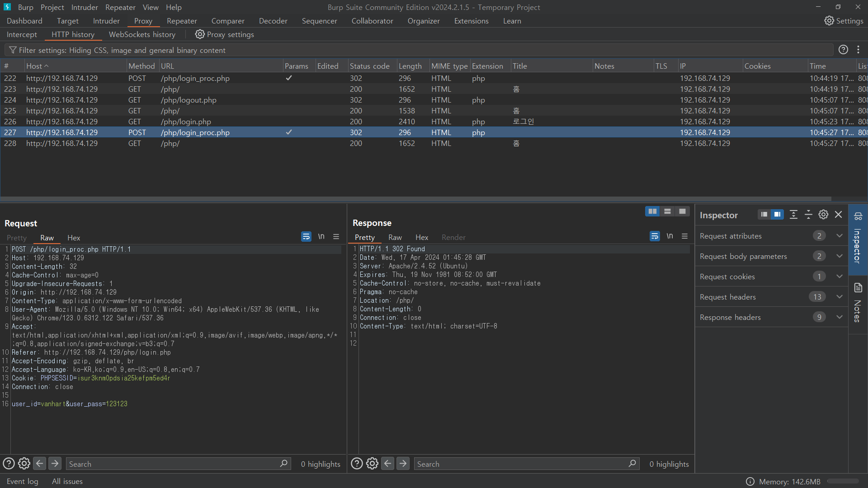Switch Request view to Hex
868x488 pixels.
[x=74, y=238]
